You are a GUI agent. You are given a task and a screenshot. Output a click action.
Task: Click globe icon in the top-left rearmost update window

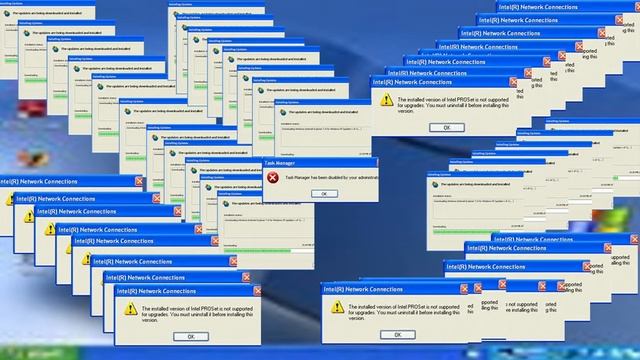pos(7,13)
